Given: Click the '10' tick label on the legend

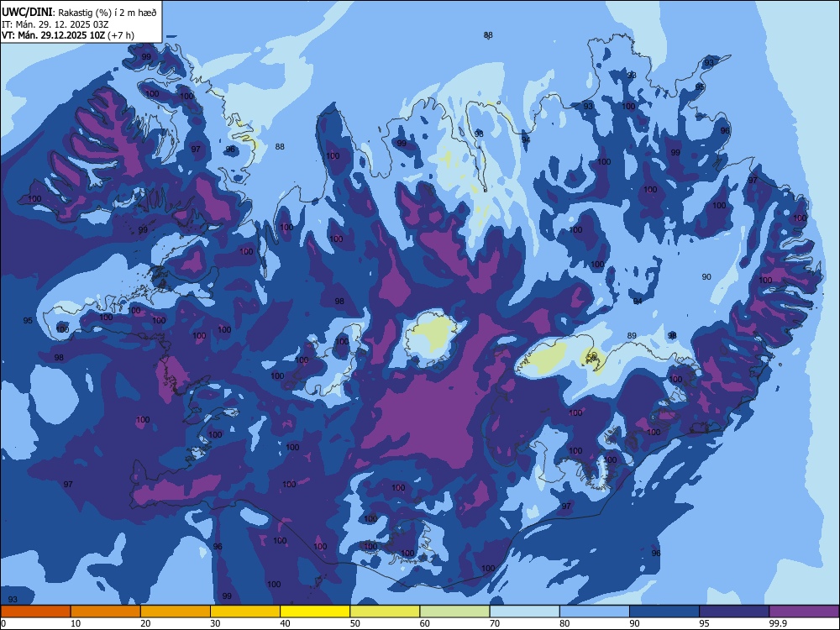Looking at the screenshot, I should [x=76, y=623].
